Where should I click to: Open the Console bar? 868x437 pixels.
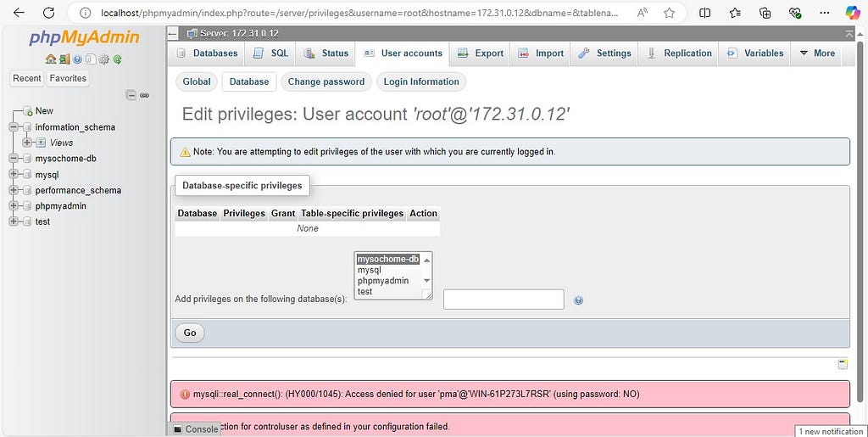tap(196, 429)
